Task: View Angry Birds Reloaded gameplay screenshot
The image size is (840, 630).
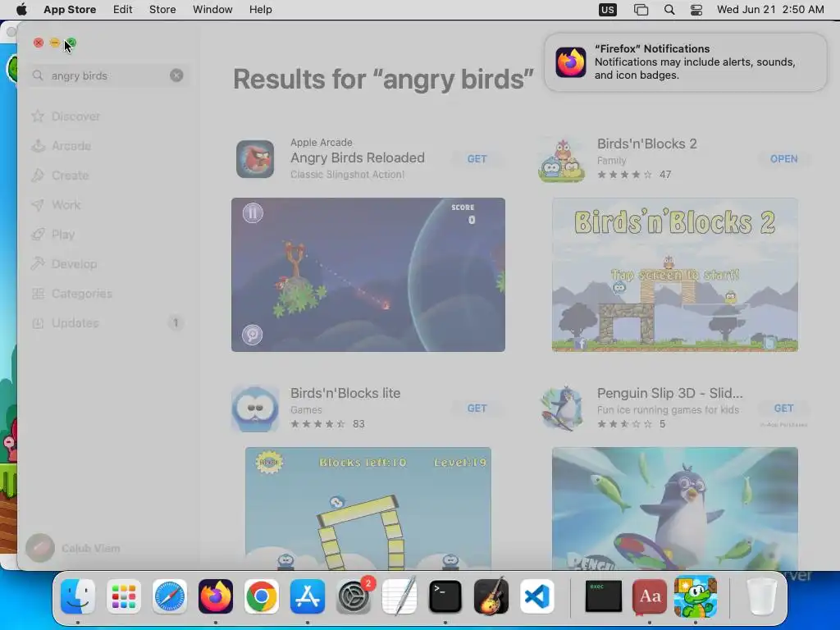Action: [x=368, y=275]
